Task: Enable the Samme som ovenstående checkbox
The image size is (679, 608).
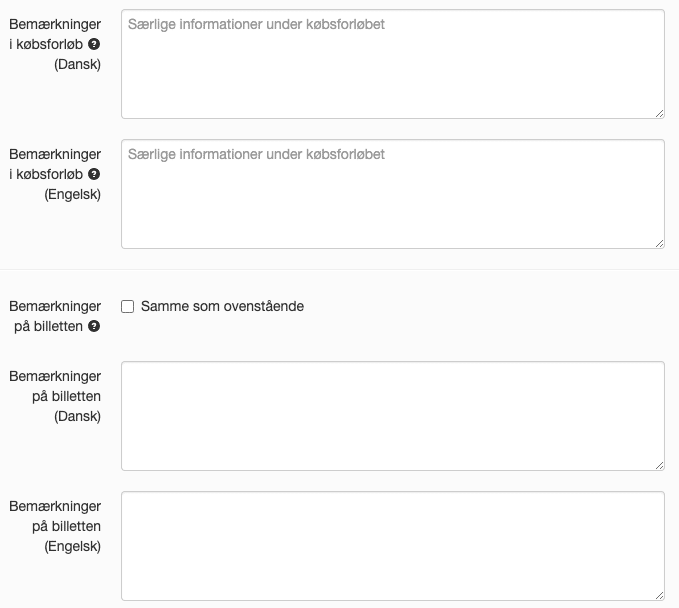Action: pyautogui.click(x=127, y=307)
